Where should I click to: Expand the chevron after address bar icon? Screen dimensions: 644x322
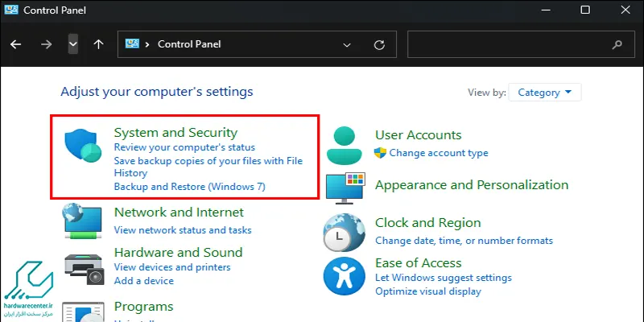147,44
